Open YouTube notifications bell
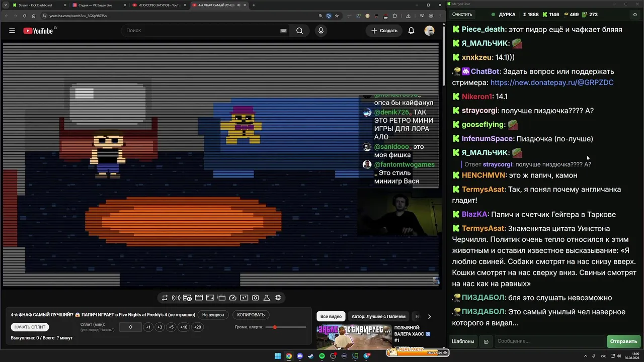The image size is (644, 362). pos(411,31)
